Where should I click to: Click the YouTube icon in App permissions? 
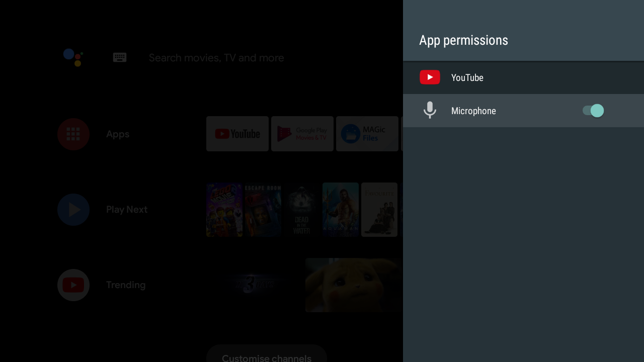tap(430, 77)
